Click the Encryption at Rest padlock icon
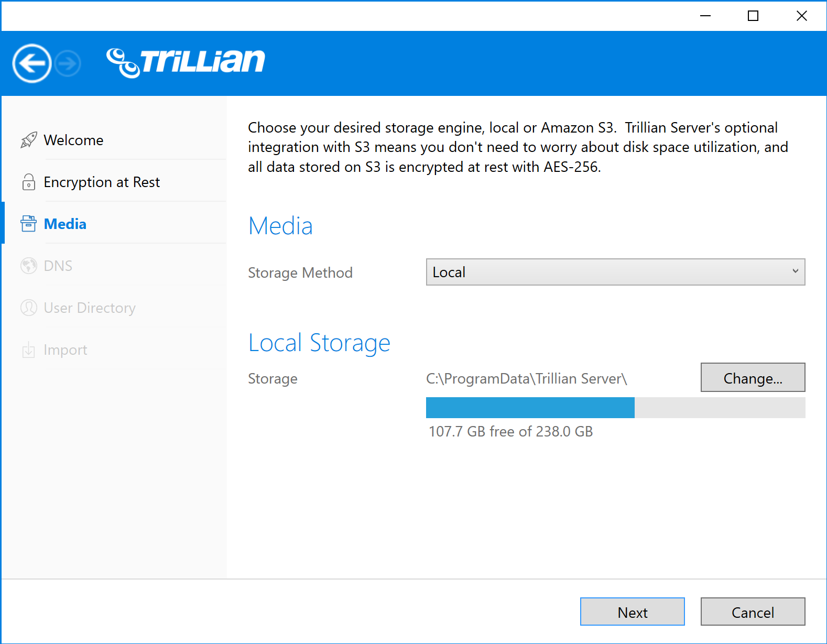The height and width of the screenshot is (644, 827). point(29,182)
